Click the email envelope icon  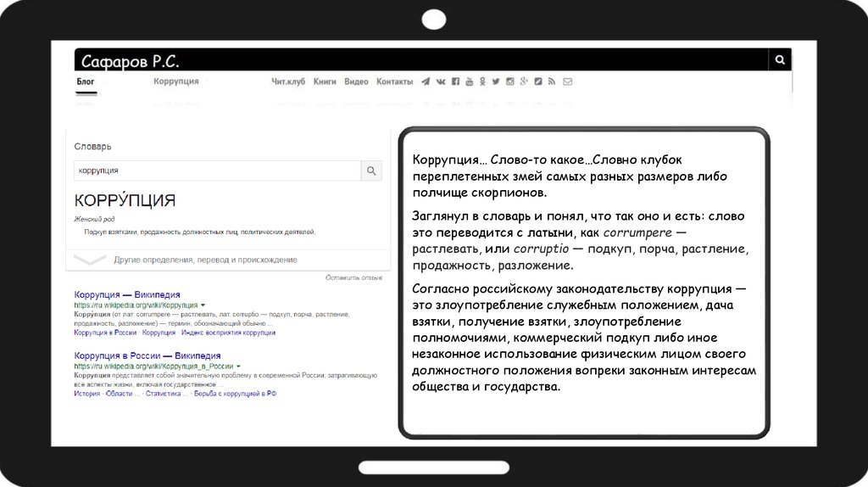pyautogui.click(x=567, y=81)
